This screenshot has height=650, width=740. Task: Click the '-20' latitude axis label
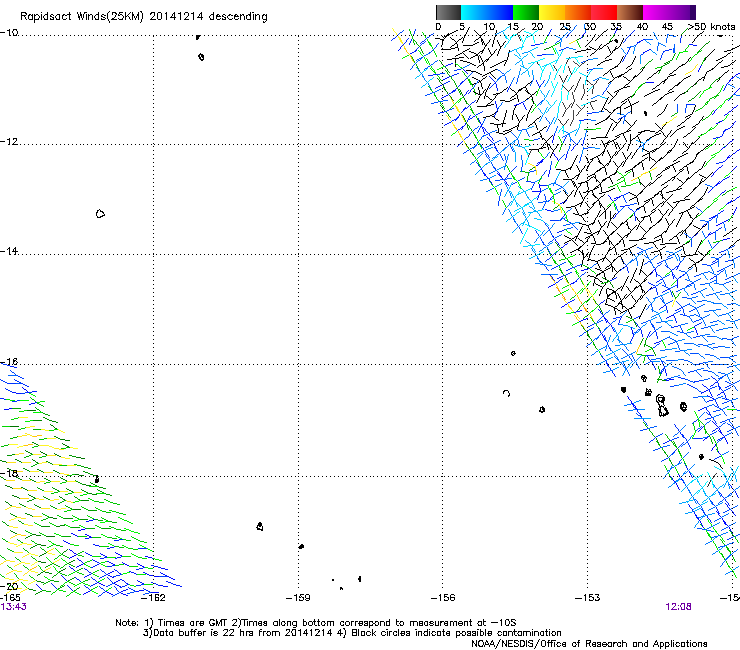(x=9, y=586)
